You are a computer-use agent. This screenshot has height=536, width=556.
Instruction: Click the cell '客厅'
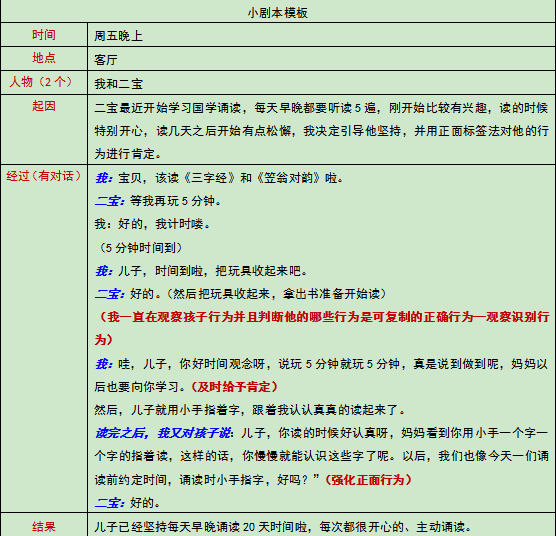[x=106, y=60]
